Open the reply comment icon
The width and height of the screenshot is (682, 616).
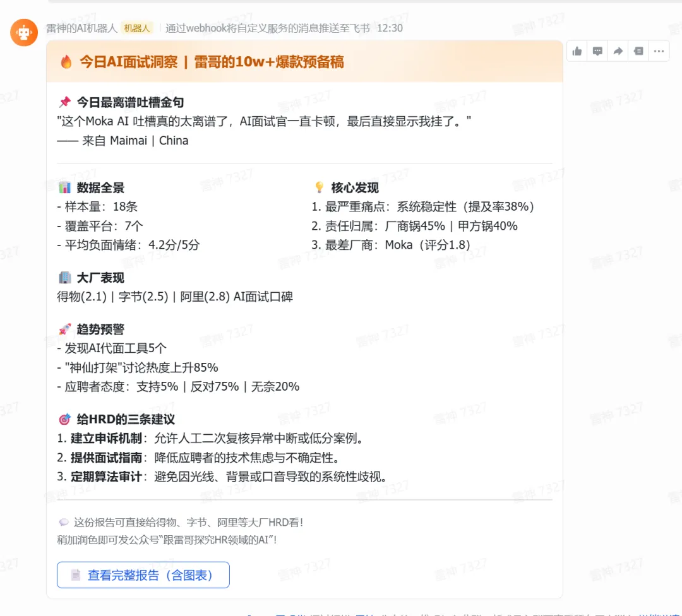click(597, 51)
